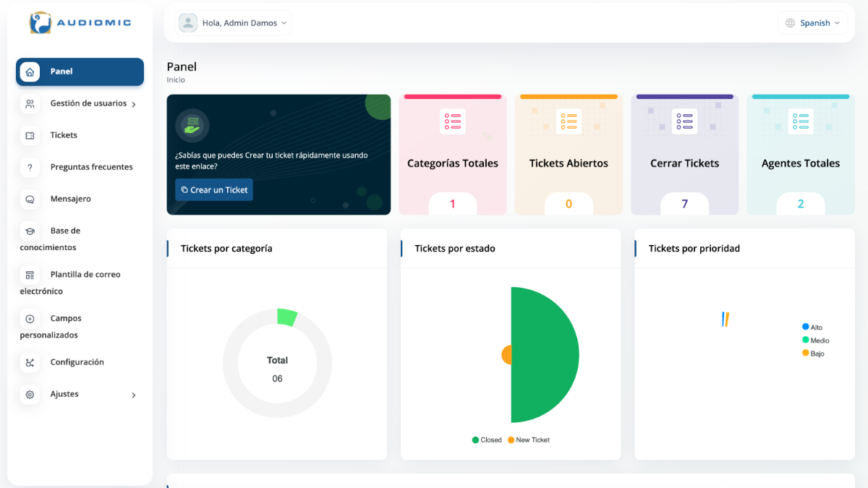Toggle the New Ticket legend item
The image size is (868, 488).
pos(529,440)
